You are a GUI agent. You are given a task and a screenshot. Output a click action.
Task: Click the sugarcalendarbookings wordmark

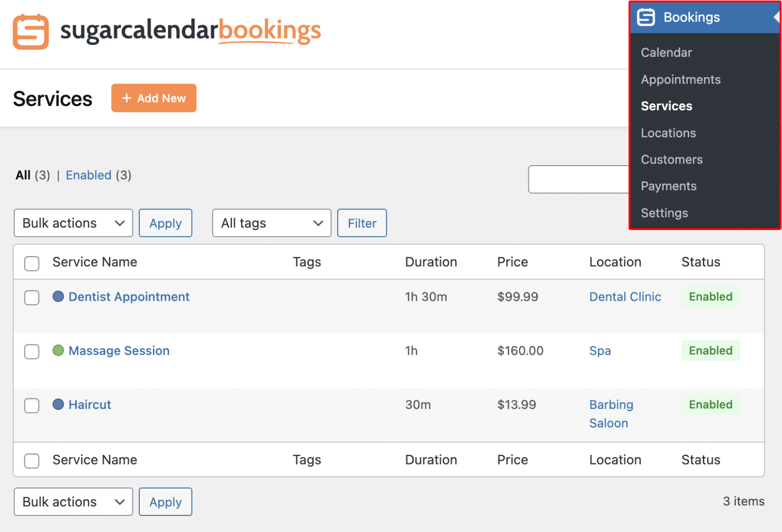191,31
